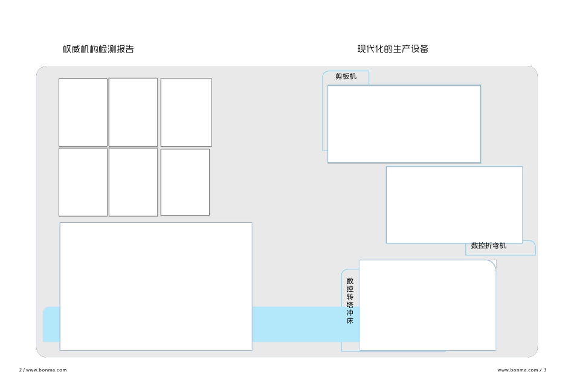Click the heading 现代化的生产设备

393,49
